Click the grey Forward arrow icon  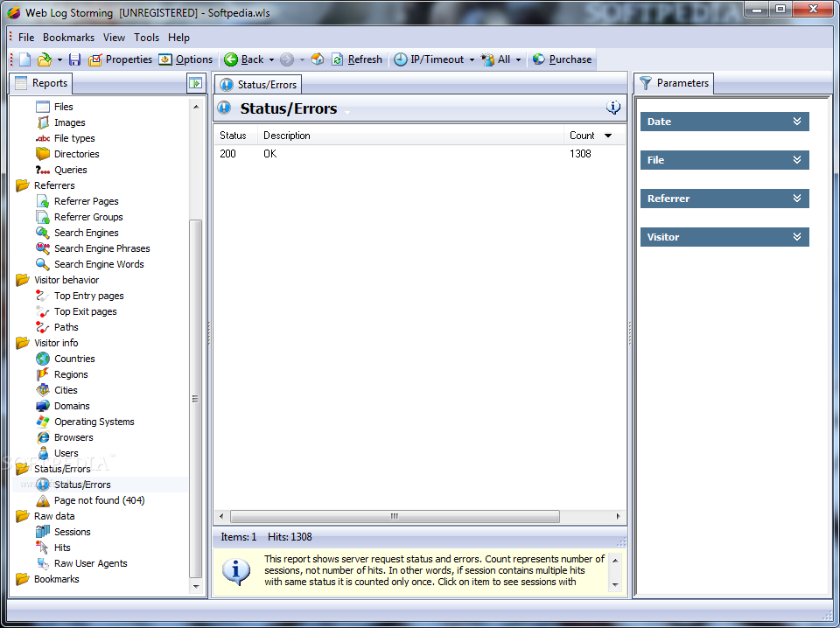(x=287, y=59)
